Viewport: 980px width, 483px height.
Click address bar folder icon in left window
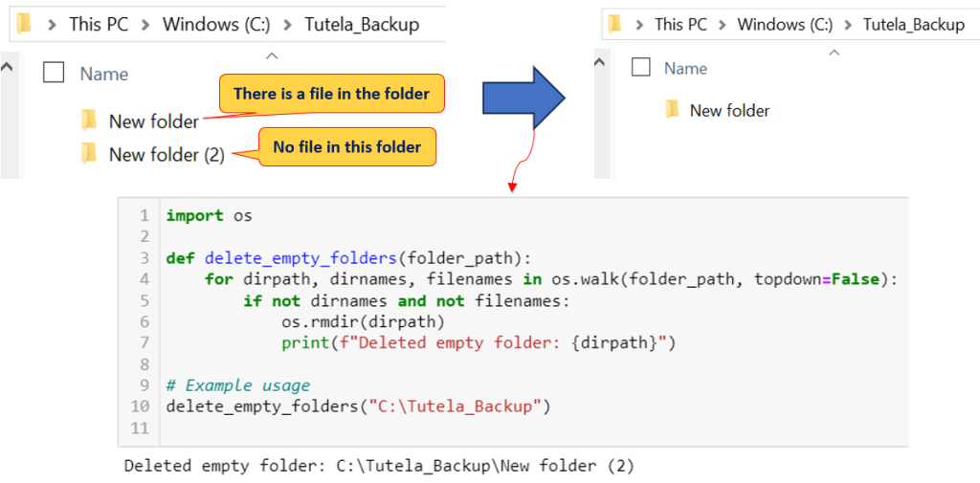coord(24,24)
